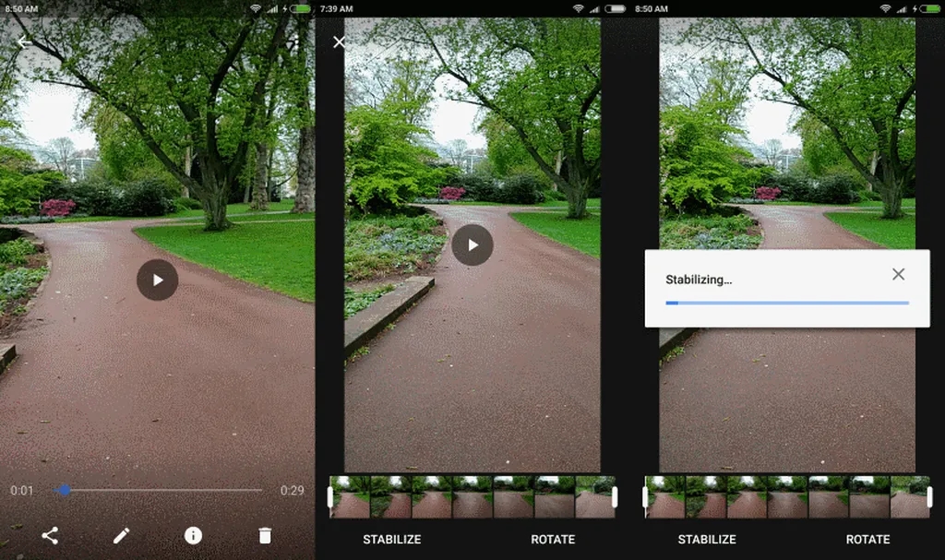The height and width of the screenshot is (560, 945).
Task: Open the edit pencil icon
Action: click(x=122, y=535)
